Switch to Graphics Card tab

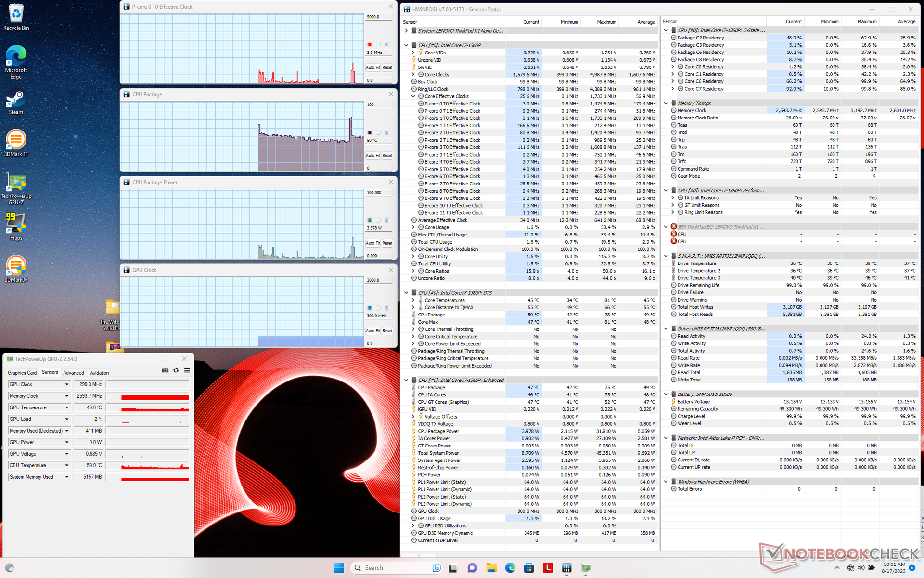(x=22, y=373)
